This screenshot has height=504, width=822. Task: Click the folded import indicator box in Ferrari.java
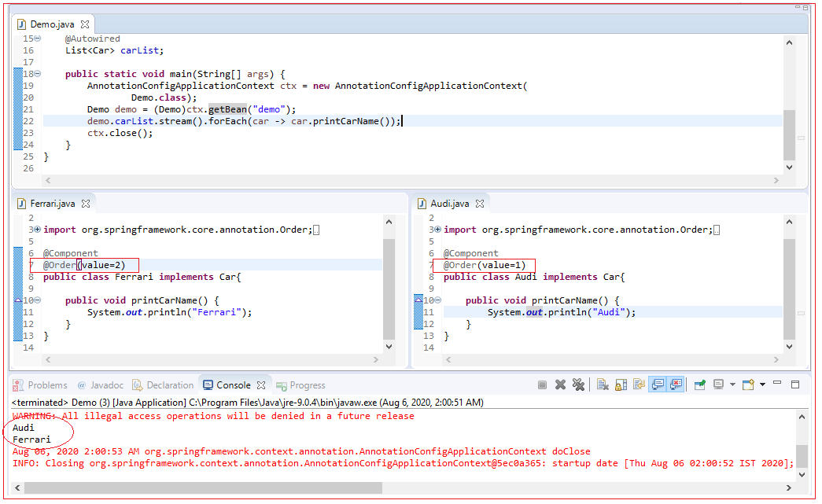pos(316,230)
